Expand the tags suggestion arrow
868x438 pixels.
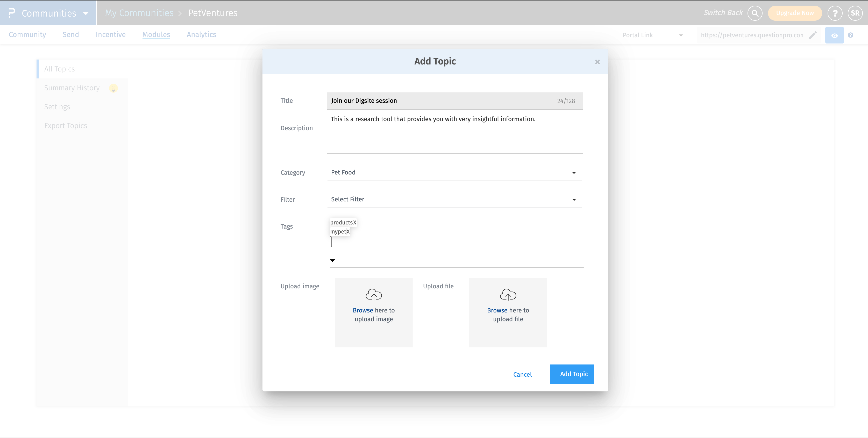point(332,260)
